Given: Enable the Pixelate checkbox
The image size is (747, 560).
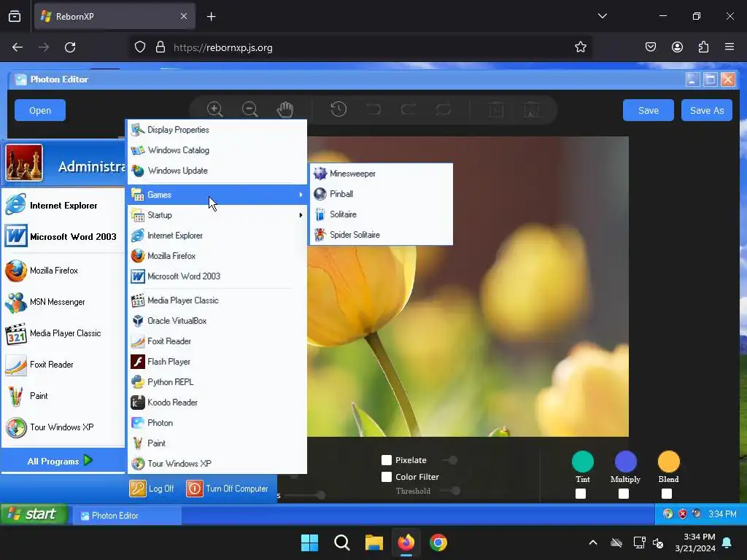Looking at the screenshot, I should pos(387,460).
